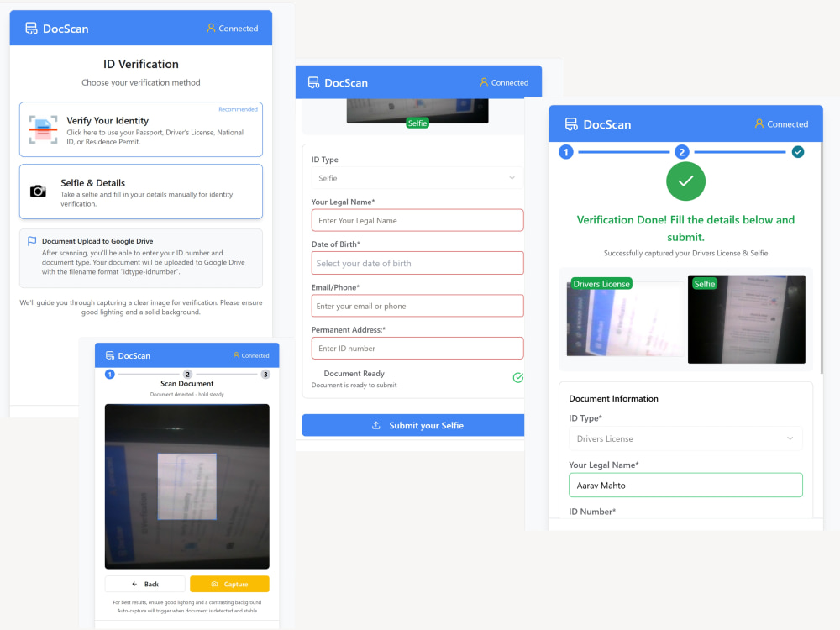Click the large green success checkmark circle
840x630 pixels.
coord(685,181)
